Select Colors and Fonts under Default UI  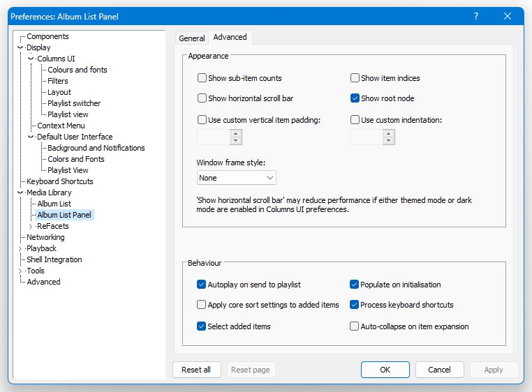click(x=76, y=159)
